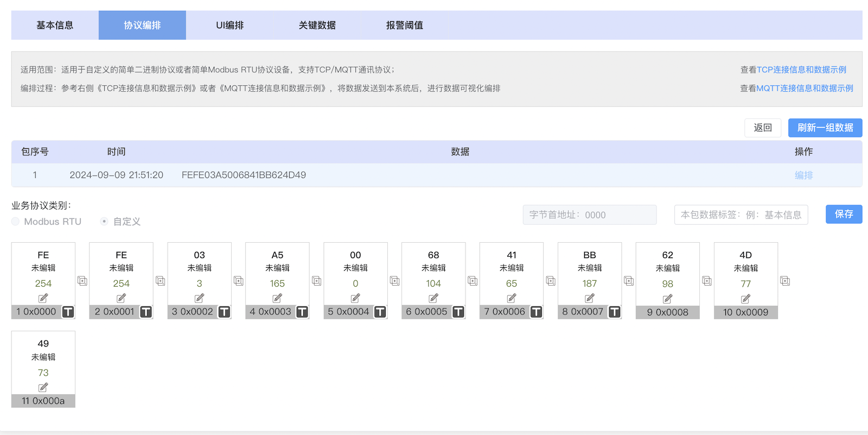Click the T icon on card 0x0007
Viewport: 868px width, 435px height.
615,312
